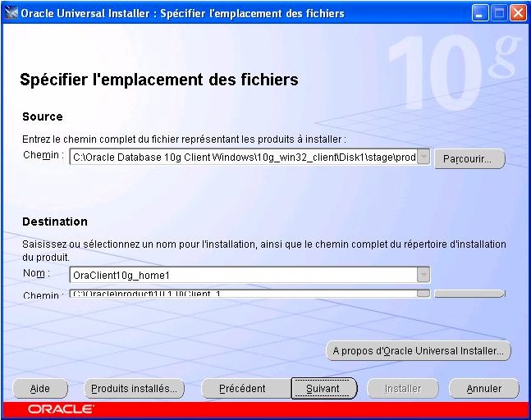Click the Nom field label

pos(37,273)
